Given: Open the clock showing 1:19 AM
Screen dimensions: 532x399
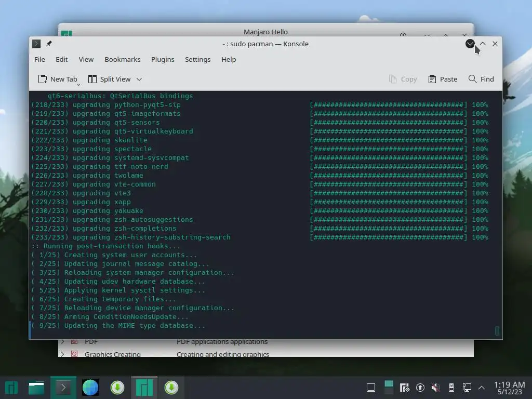Looking at the screenshot, I should (x=509, y=388).
